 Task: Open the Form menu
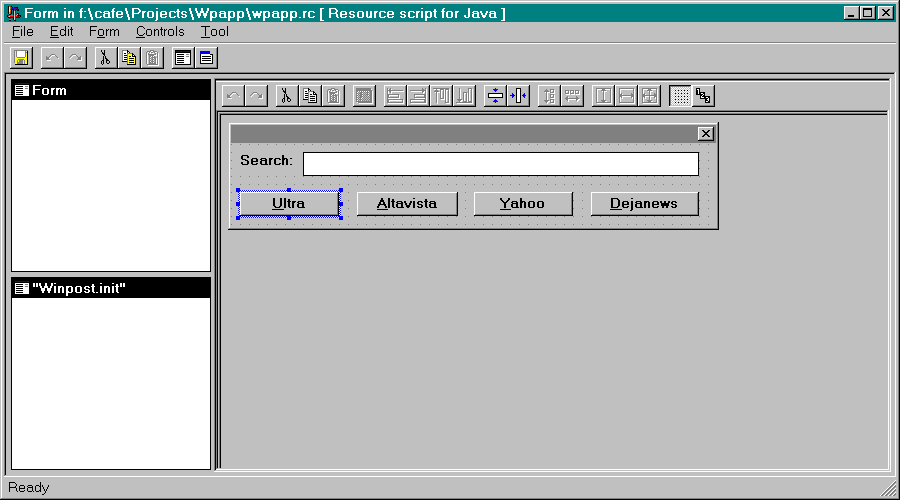(104, 32)
